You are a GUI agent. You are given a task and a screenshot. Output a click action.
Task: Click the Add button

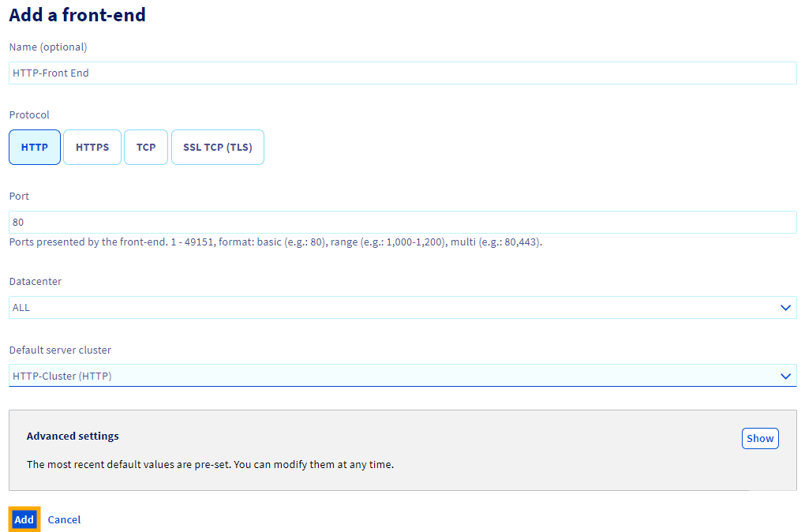24,519
